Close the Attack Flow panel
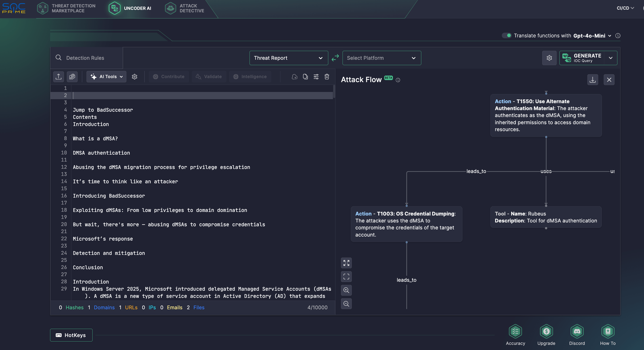644x350 pixels. point(609,80)
